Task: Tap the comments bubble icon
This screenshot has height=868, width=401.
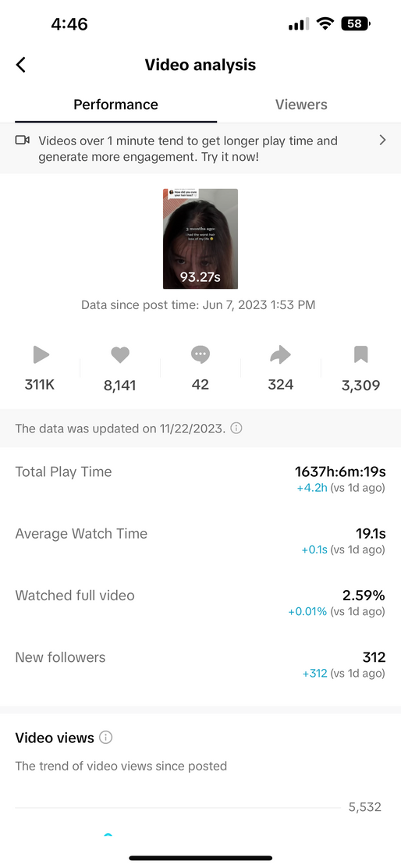Action: pyautogui.click(x=200, y=354)
